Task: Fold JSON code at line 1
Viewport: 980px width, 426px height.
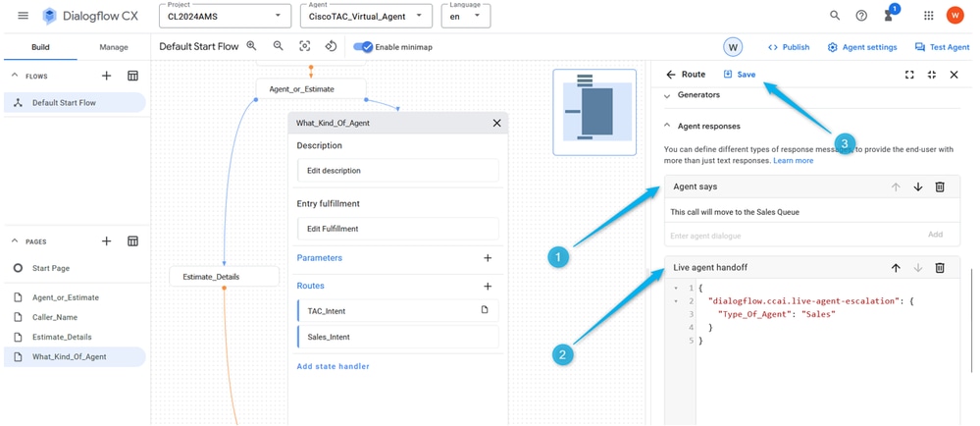Action: (675, 288)
